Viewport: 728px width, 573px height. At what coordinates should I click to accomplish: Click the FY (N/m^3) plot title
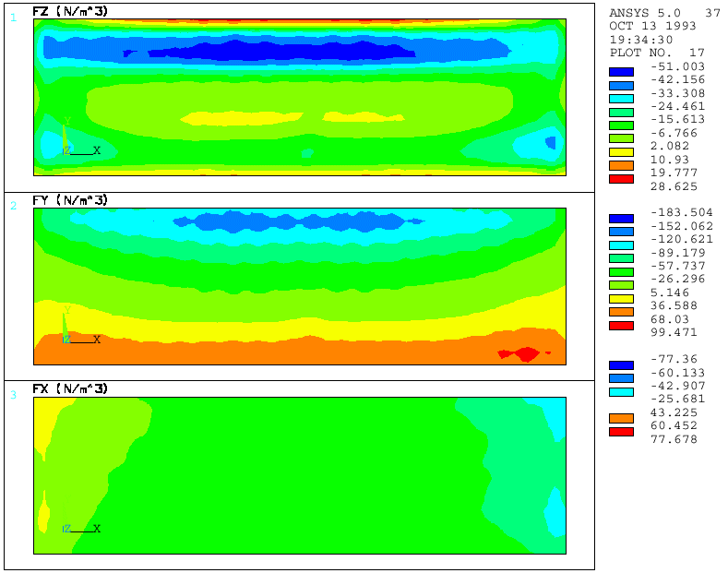(x=70, y=200)
